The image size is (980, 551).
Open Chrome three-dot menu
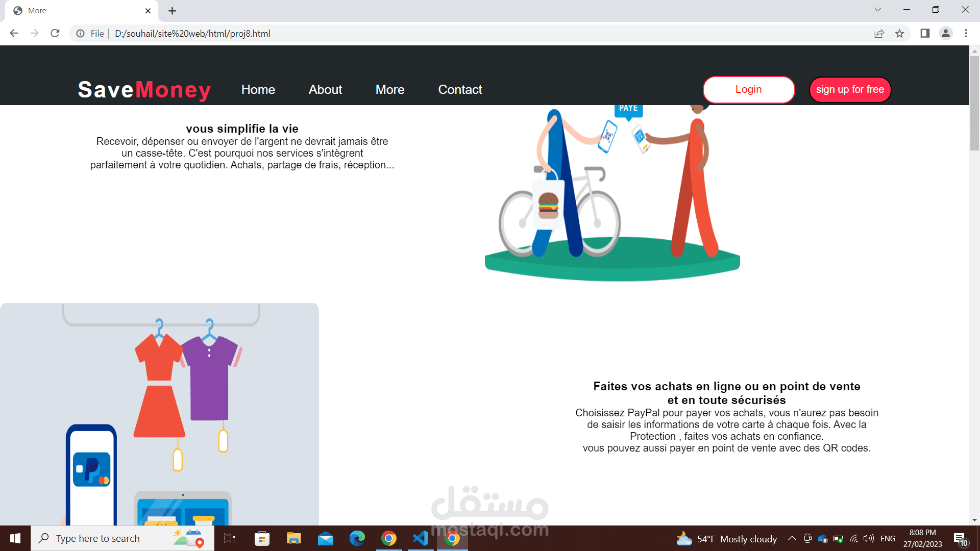[966, 34]
